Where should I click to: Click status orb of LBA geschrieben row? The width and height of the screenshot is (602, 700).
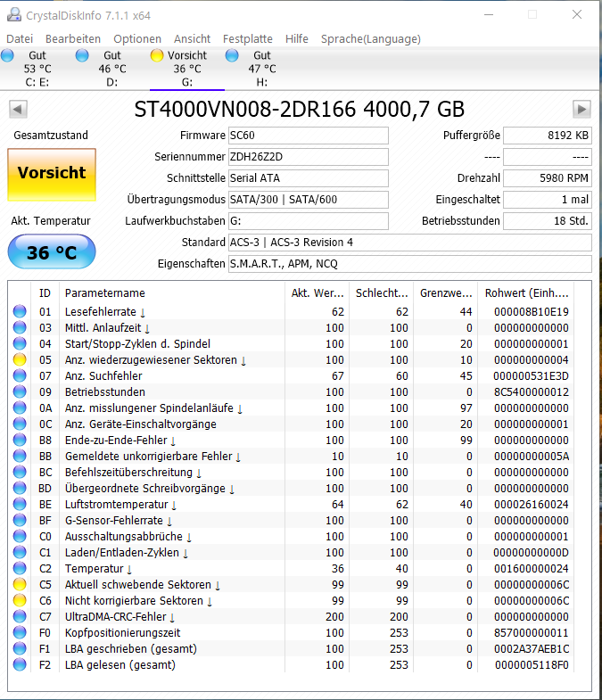pos(20,648)
